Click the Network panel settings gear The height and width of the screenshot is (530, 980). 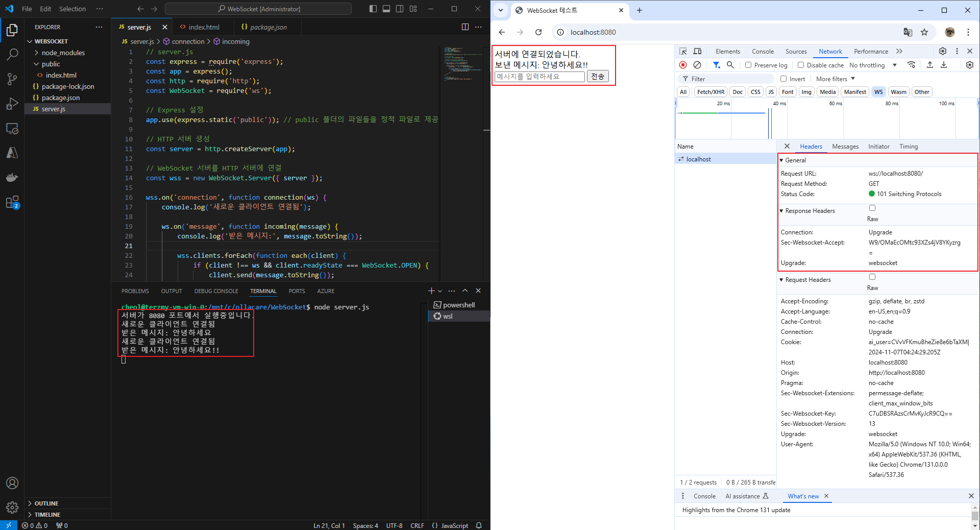(970, 65)
